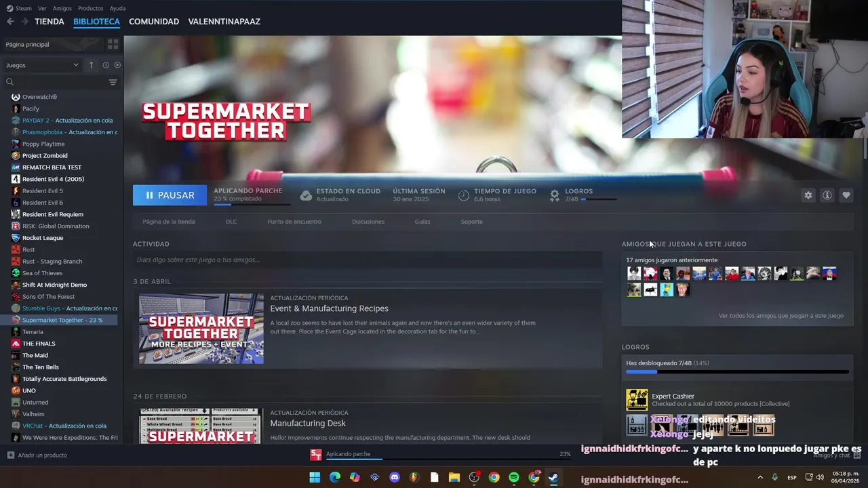Image resolution: width=868 pixels, height=488 pixels.
Task: Open Manufacturing Desk news post
Action: tap(308, 423)
